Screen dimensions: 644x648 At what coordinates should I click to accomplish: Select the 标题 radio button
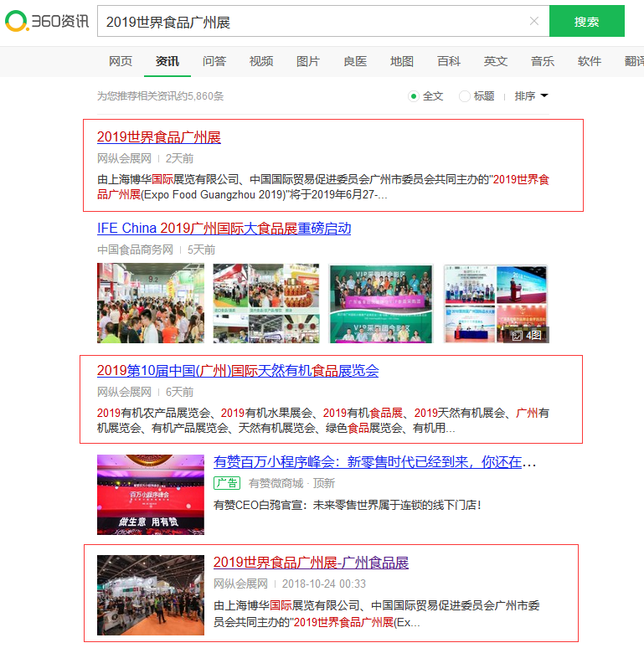pos(464,96)
